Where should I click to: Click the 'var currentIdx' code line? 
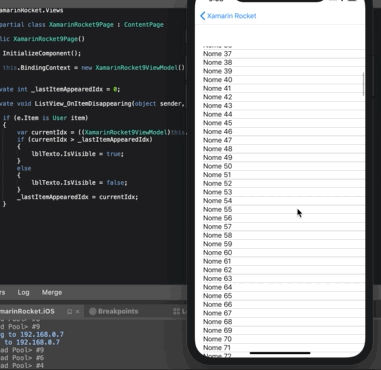[x=102, y=132]
